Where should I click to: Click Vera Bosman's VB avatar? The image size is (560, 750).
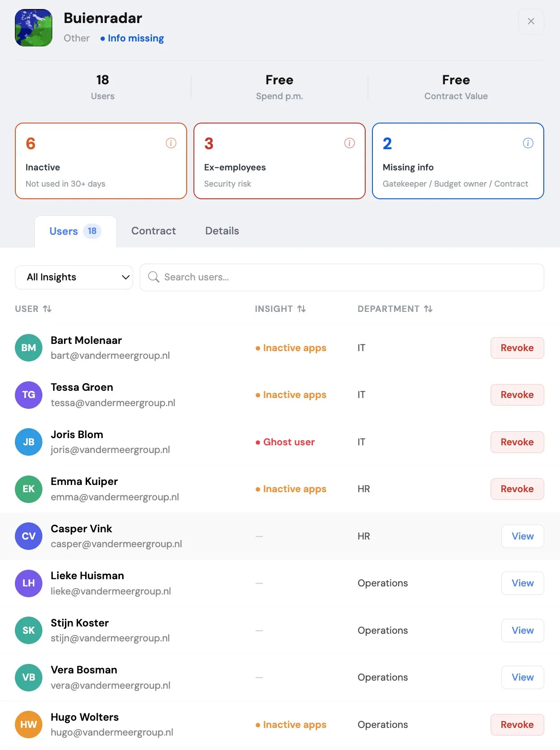[28, 677]
